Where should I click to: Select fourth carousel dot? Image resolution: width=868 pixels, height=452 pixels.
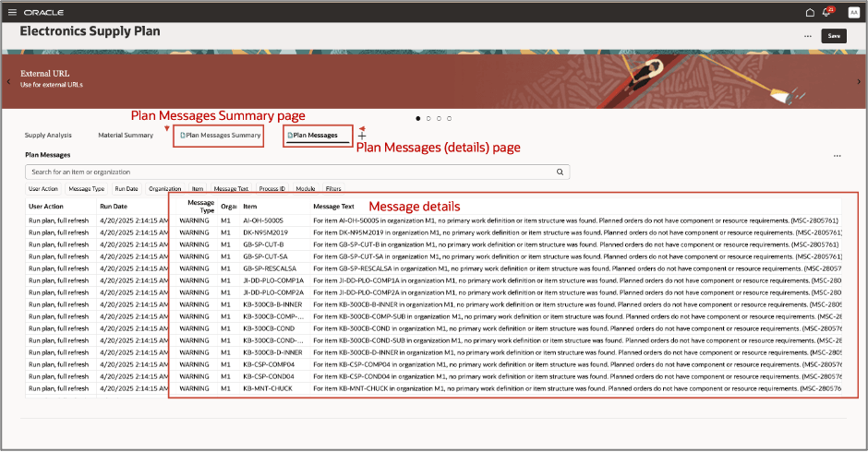coord(449,118)
